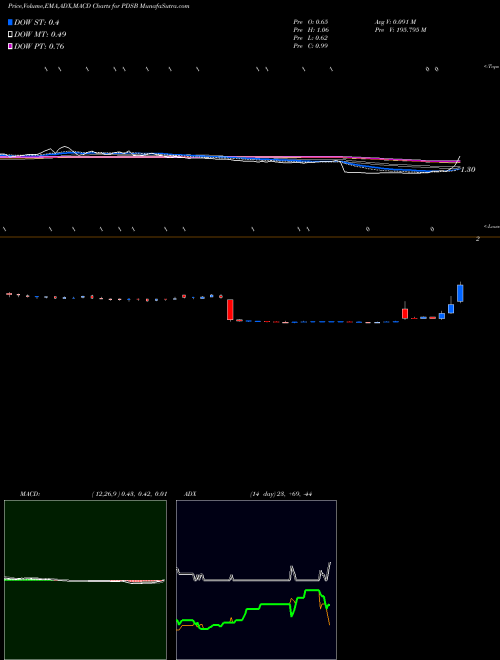Click the 'Pre C: 0.99' value

pos(311,46)
